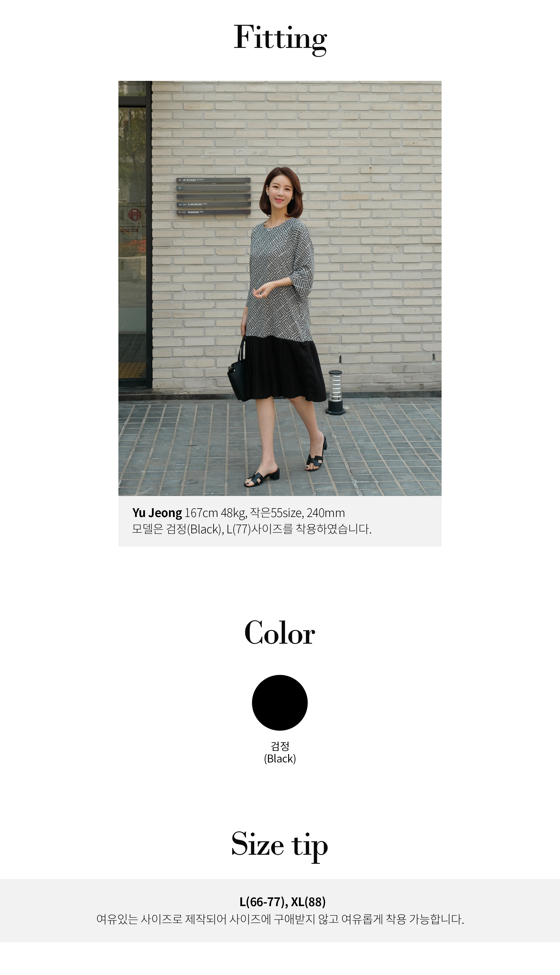Click the size tip description sentence
The image size is (560, 975).
pyautogui.click(x=280, y=919)
